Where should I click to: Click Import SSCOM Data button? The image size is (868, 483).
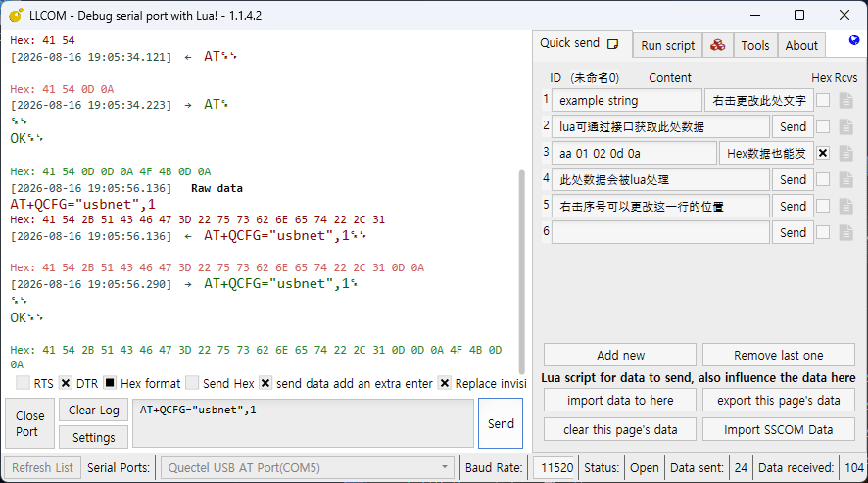778,429
